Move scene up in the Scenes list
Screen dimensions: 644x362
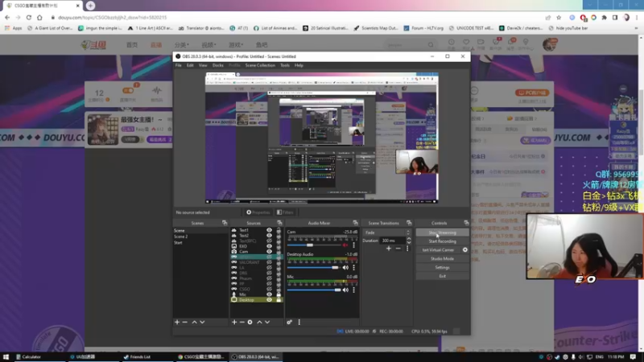pos(194,323)
